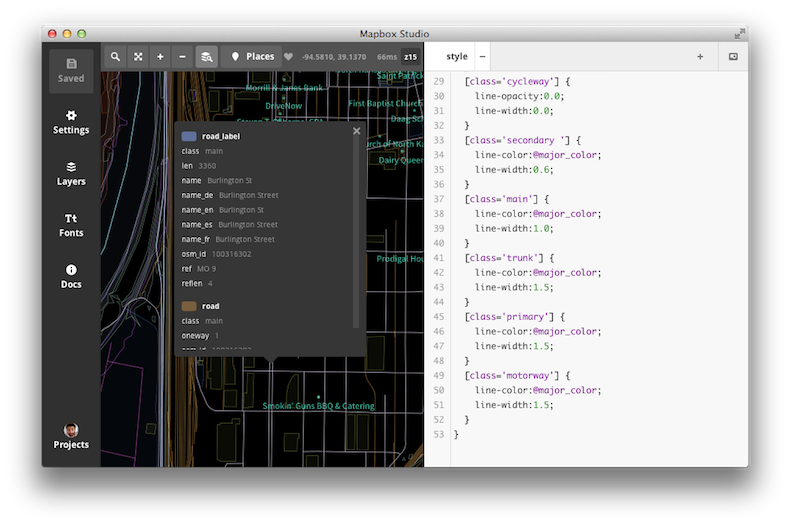Click the z15 zoom level badge
The height and width of the screenshot is (525, 790).
(x=410, y=57)
